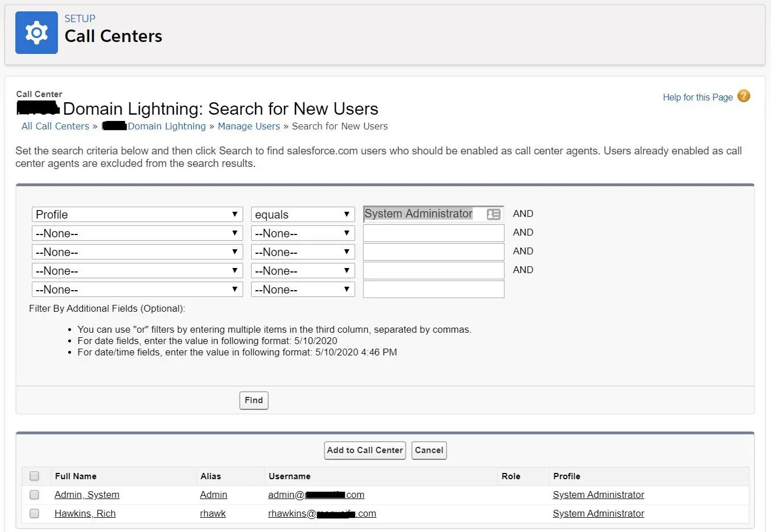Click the third row filter value field
This screenshot has height=532, width=771.
[434, 252]
